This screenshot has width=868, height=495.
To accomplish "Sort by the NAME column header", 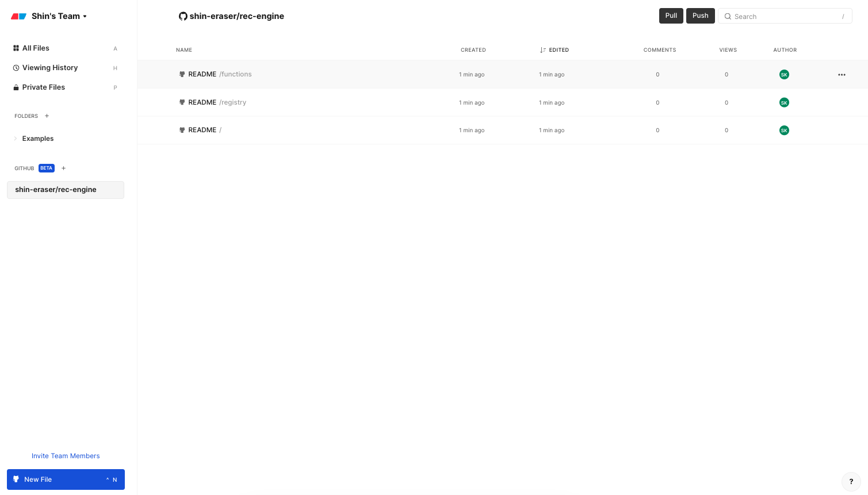I will click(184, 50).
